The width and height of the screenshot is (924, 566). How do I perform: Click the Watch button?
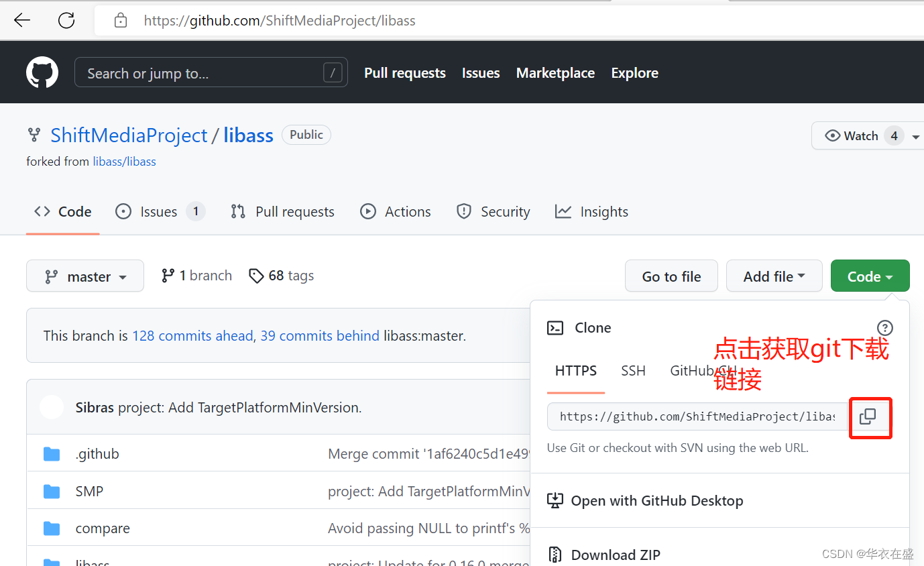point(860,136)
